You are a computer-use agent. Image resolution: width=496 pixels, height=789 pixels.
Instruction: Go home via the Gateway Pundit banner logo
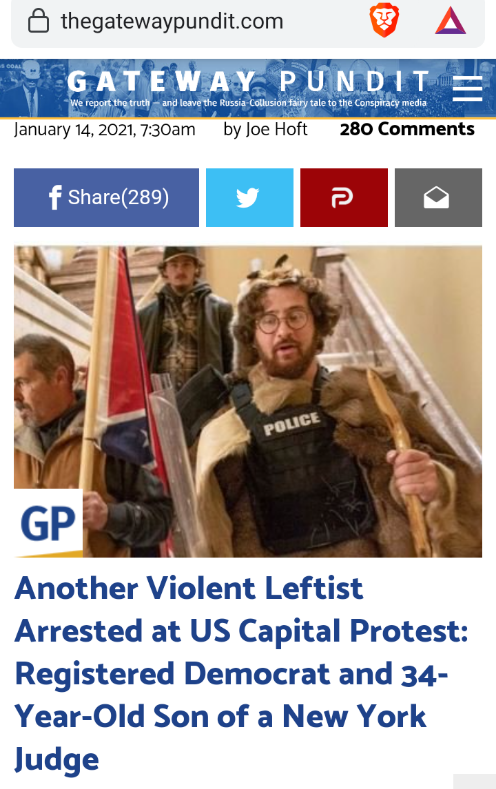tap(248, 81)
